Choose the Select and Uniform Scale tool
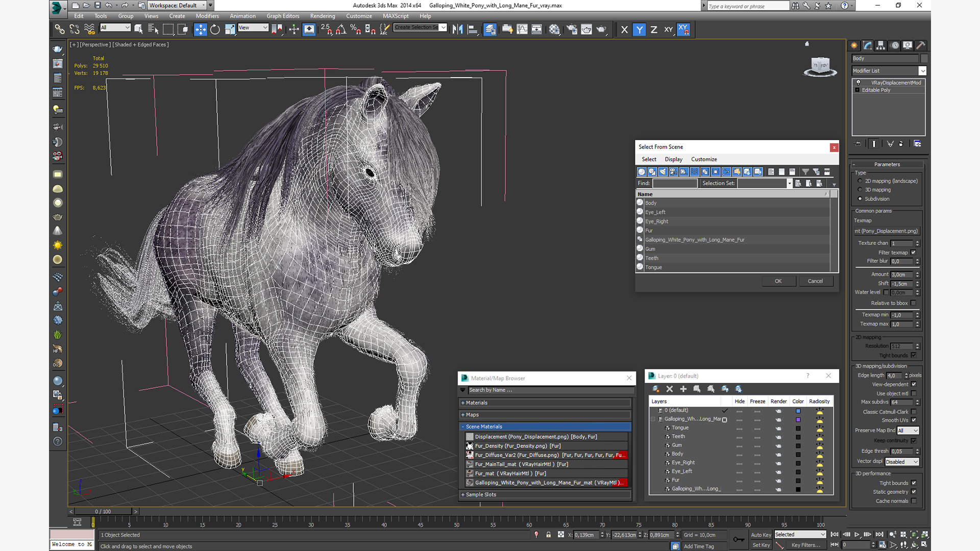This screenshot has height=551, width=980. (x=230, y=30)
